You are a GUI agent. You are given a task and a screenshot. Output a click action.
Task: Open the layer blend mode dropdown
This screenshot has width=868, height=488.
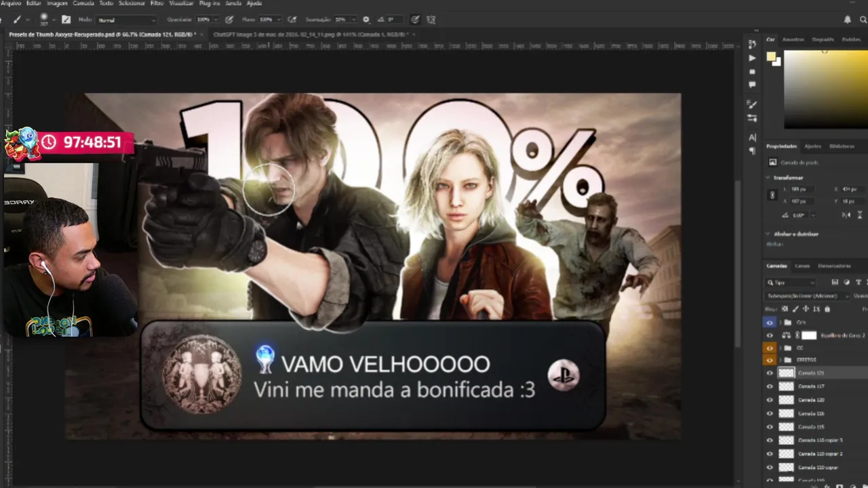click(x=808, y=296)
